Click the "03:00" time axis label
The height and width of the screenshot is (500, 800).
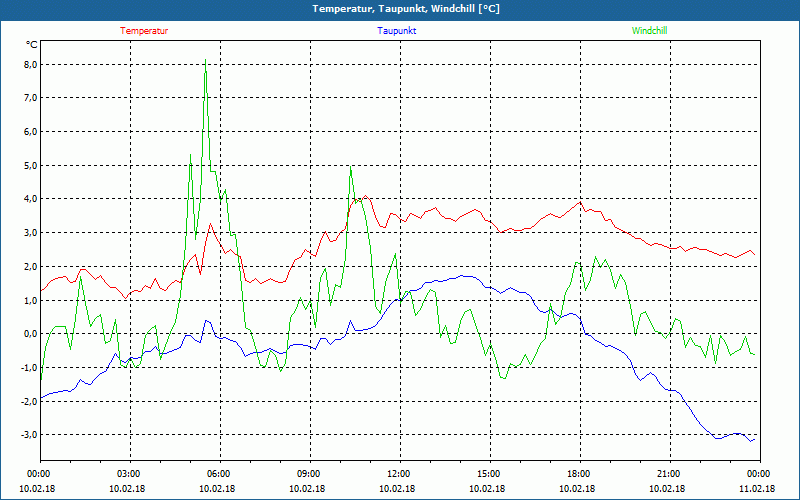(131, 474)
